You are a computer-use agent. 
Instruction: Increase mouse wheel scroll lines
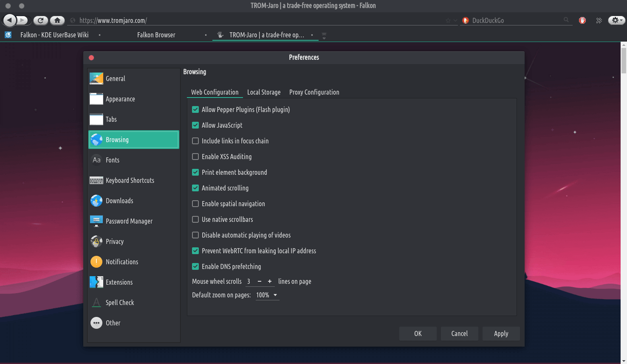click(270, 281)
